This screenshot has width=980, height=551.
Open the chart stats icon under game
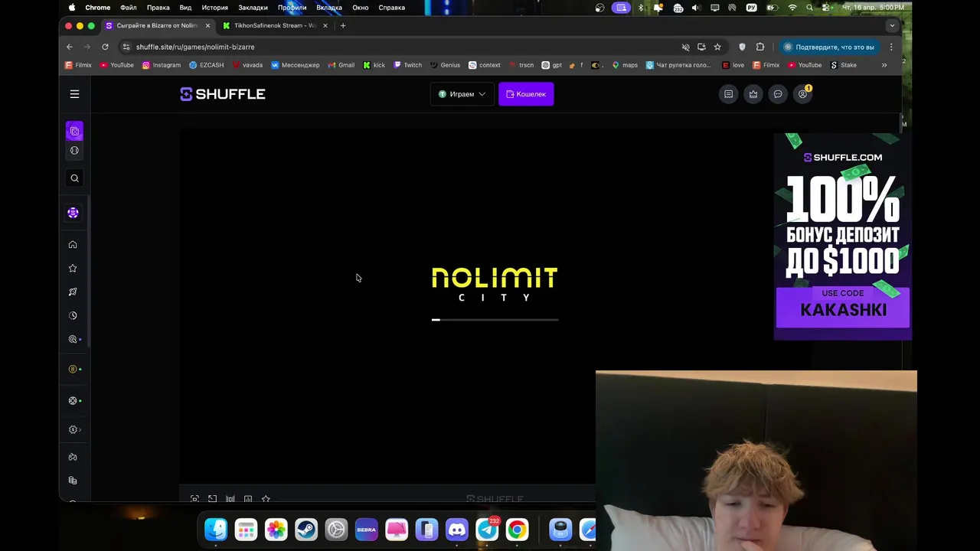[248, 499]
